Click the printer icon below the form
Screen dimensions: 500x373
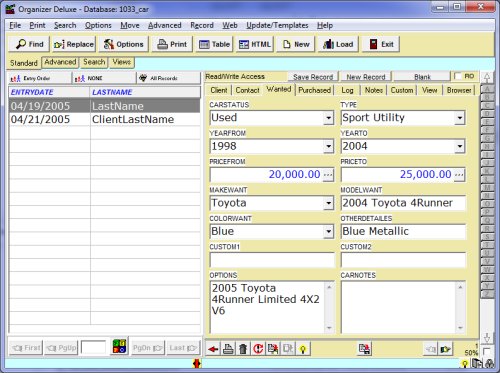tap(228, 349)
